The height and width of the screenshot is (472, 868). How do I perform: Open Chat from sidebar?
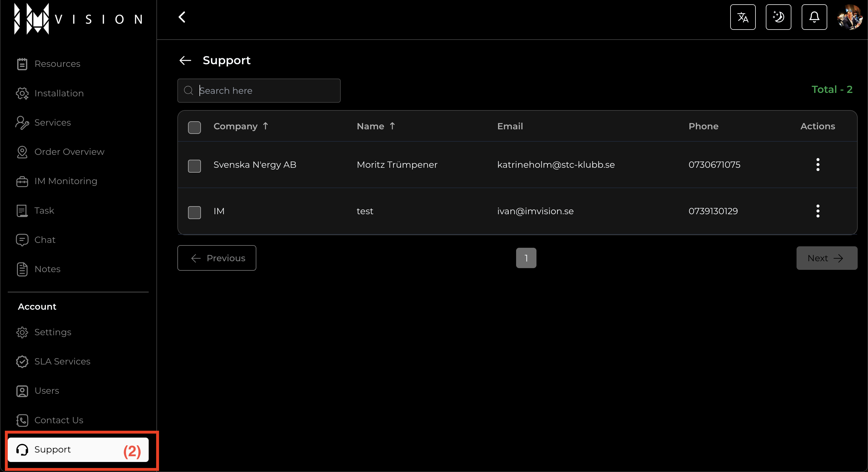[45, 240]
